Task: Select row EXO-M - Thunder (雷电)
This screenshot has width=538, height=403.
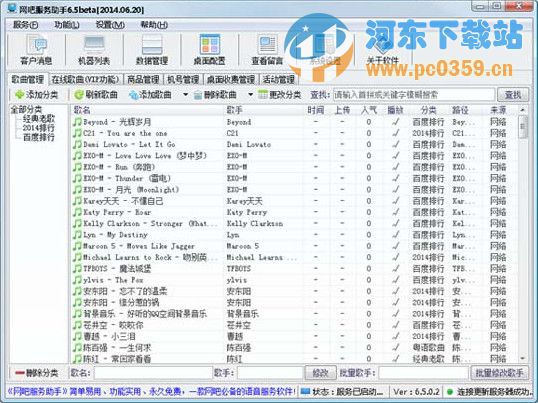Action: (294, 178)
